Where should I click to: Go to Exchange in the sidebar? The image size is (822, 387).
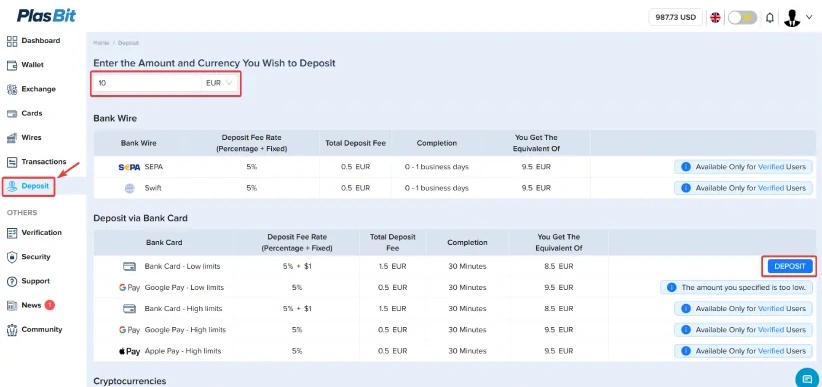pos(38,89)
